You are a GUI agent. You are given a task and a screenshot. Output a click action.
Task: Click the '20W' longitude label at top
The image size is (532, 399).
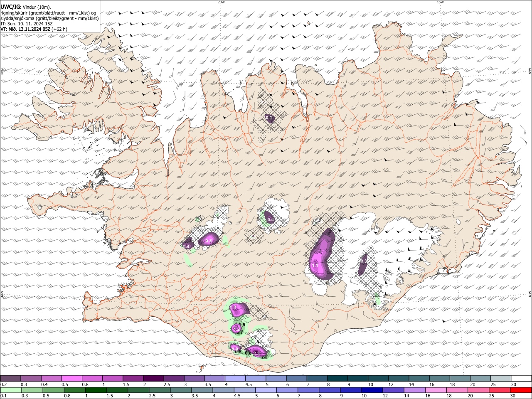tap(221, 2)
